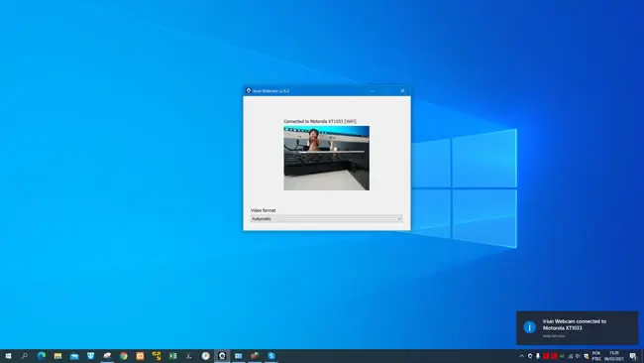Launch Microsoft Edge from taskbar

pyautogui.click(x=41, y=356)
